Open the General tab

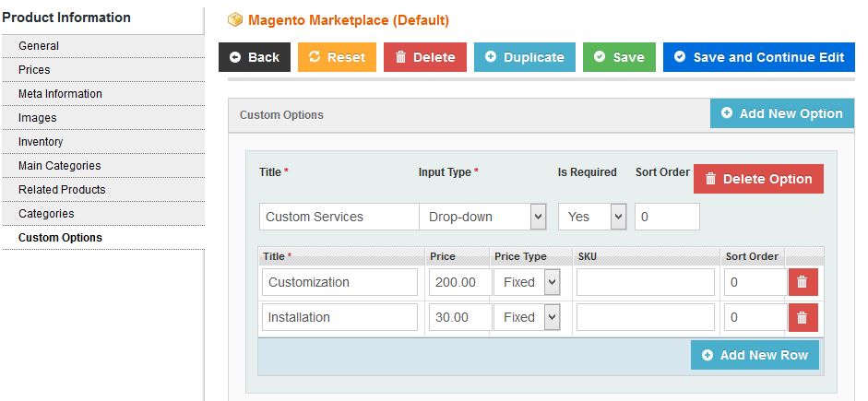pyautogui.click(x=103, y=46)
